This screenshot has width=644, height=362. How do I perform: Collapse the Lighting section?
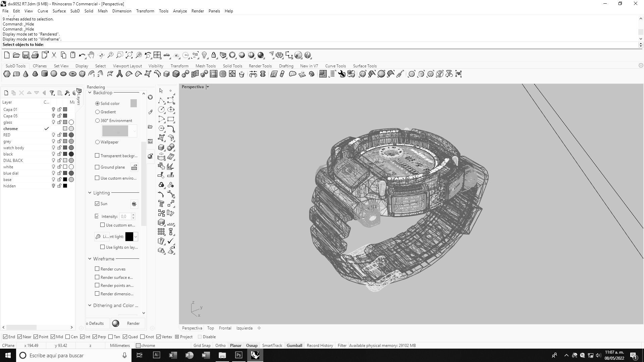[90, 193]
